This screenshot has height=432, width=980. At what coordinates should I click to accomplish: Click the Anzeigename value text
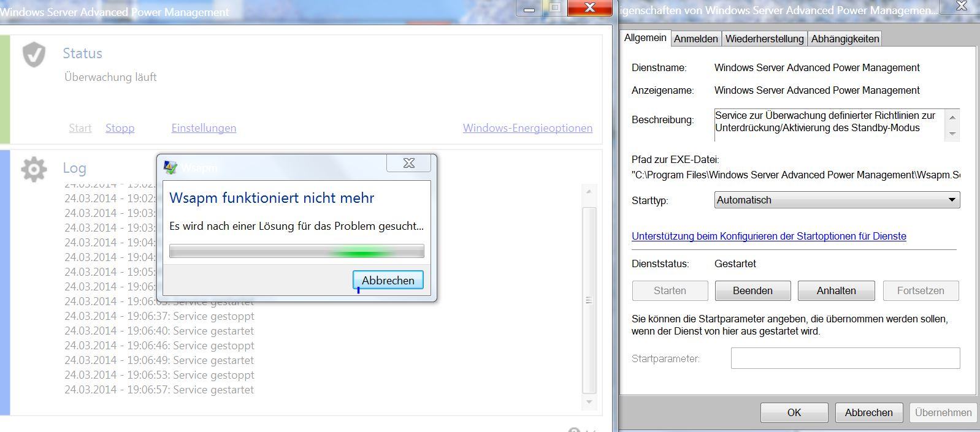click(817, 91)
